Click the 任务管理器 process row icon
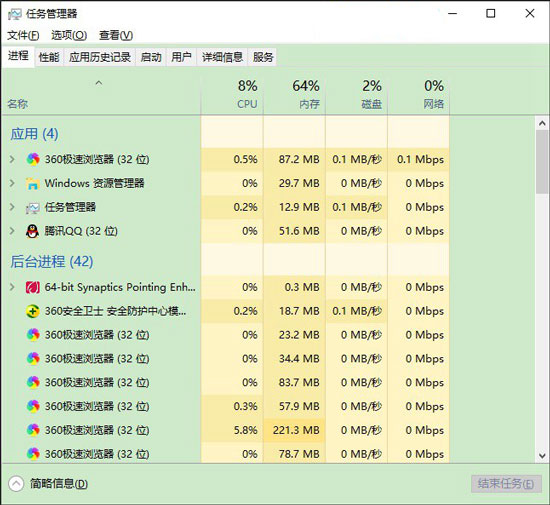Viewport: 550px width, 505px height. (33, 207)
